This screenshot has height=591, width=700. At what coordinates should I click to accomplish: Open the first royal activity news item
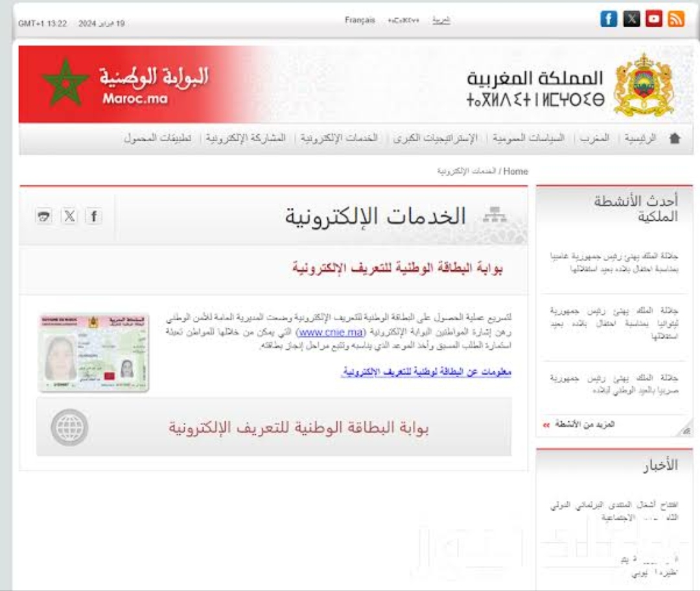[614, 262]
